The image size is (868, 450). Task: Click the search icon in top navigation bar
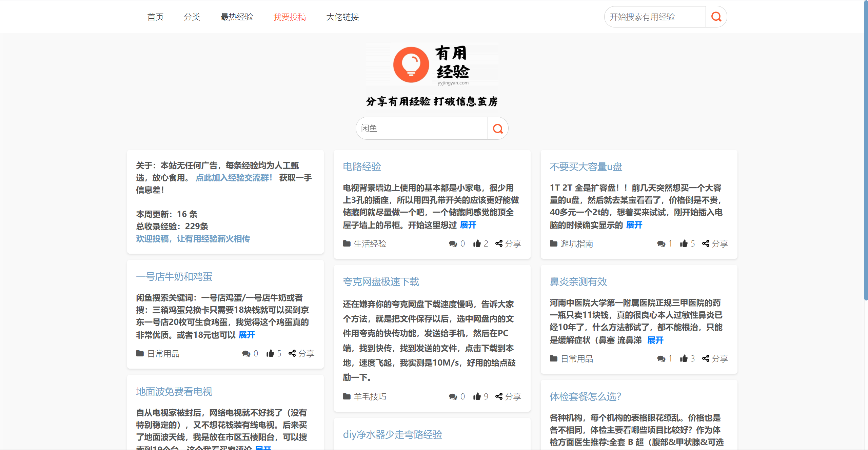[716, 17]
